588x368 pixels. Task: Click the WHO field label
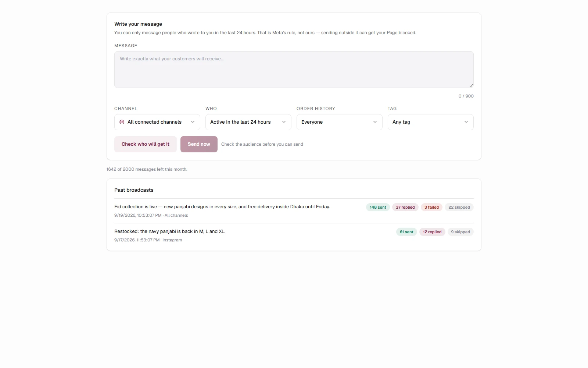(211, 109)
